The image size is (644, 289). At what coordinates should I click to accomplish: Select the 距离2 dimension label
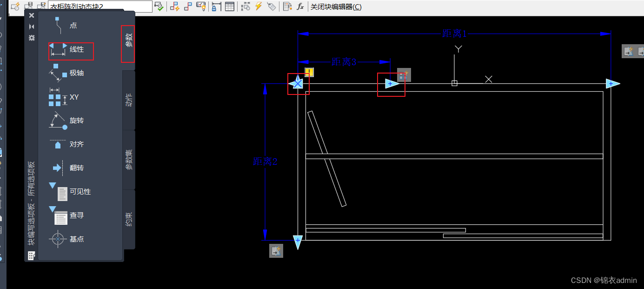(265, 161)
